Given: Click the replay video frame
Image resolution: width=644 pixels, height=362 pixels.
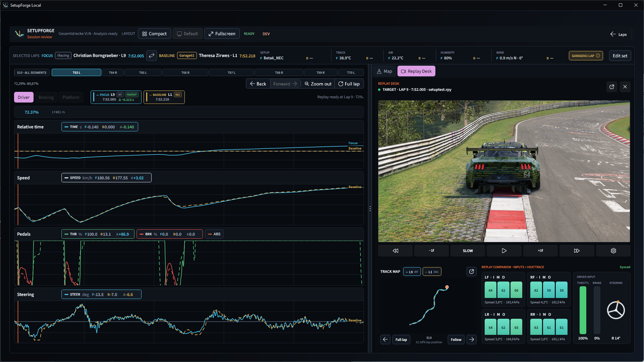Looking at the screenshot, I should [x=504, y=171].
